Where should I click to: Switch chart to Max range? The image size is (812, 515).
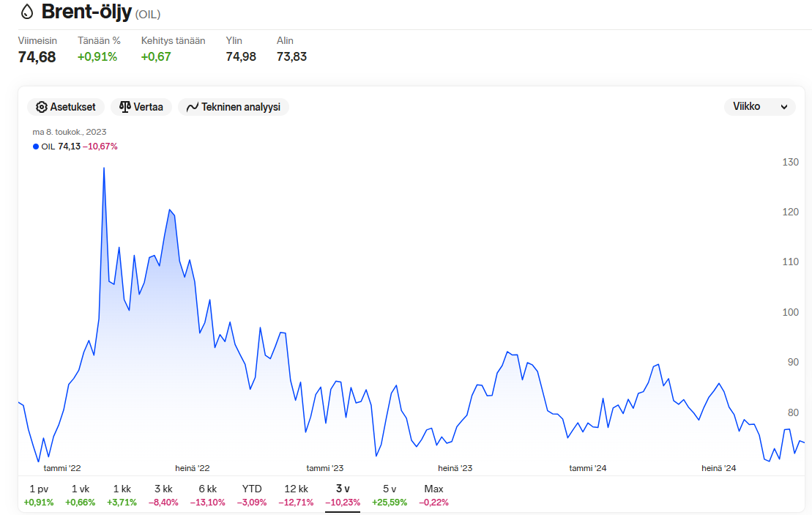coord(433,494)
